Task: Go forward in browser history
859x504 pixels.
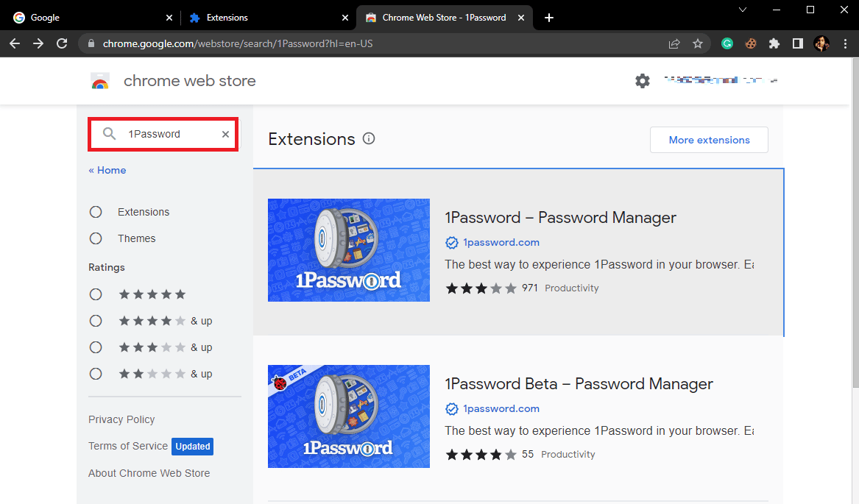Action: pyautogui.click(x=38, y=44)
